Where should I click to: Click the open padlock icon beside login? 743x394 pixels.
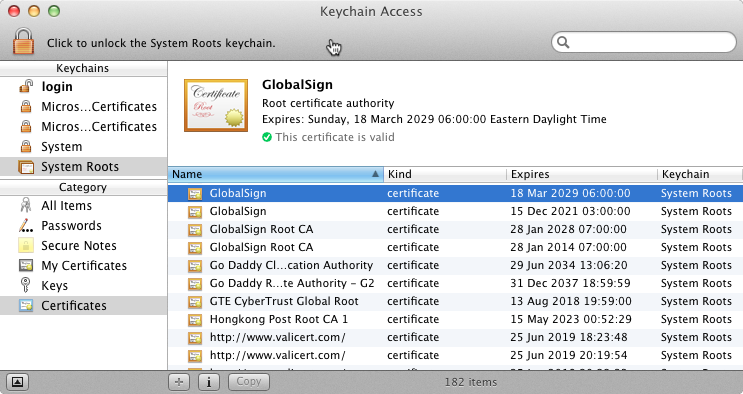coord(26,86)
